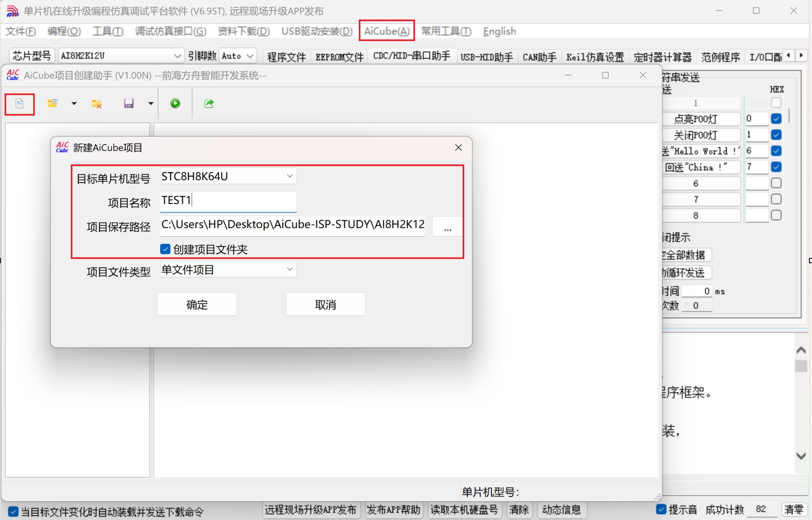Switch to the 定时器计算器 tab
The height and width of the screenshot is (520, 812).
coord(662,57)
